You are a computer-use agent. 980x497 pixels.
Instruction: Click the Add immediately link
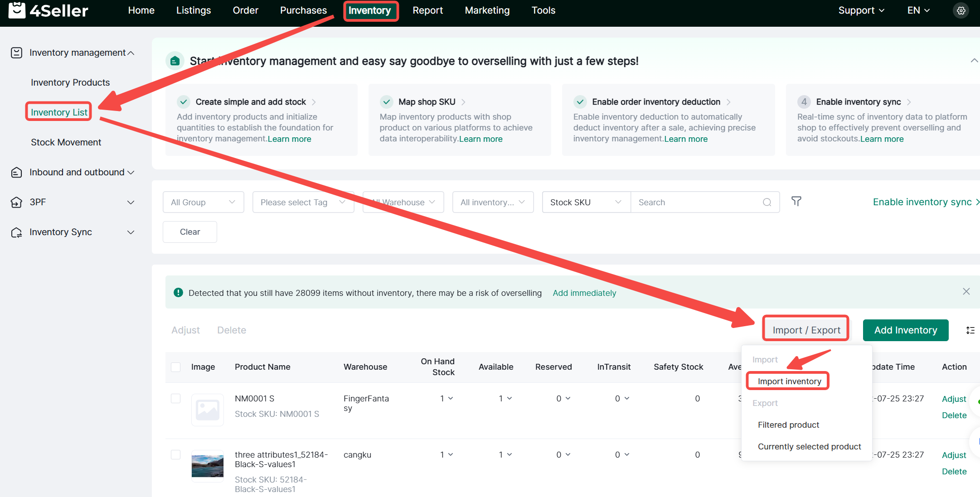click(584, 293)
